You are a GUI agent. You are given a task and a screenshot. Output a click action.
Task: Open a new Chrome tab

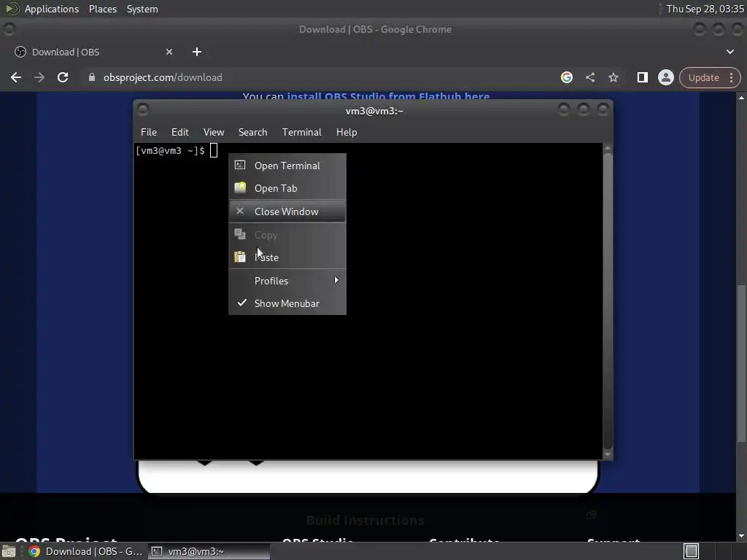click(x=197, y=52)
